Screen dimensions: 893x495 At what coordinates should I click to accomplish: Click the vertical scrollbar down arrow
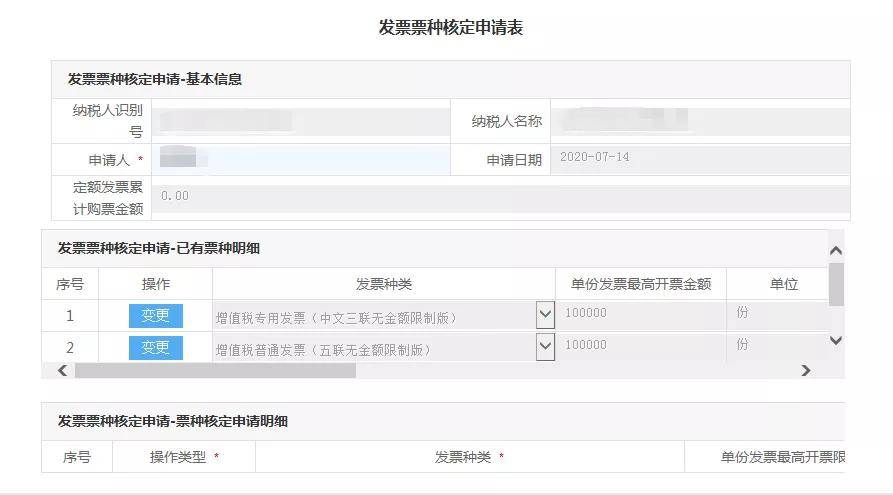pyautogui.click(x=836, y=341)
